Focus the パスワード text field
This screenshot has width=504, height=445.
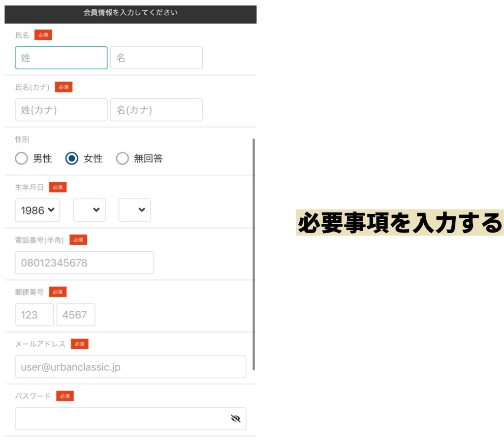pyautogui.click(x=121, y=418)
